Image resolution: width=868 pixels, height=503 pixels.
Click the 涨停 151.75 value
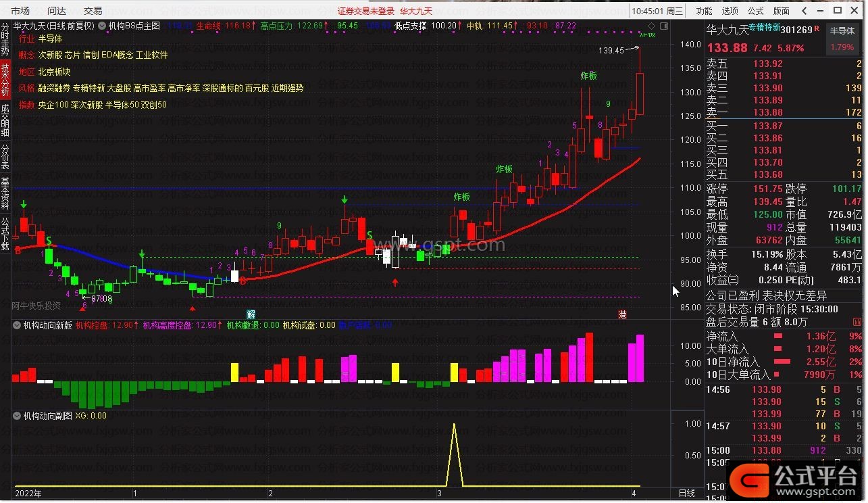pyautogui.click(x=768, y=189)
